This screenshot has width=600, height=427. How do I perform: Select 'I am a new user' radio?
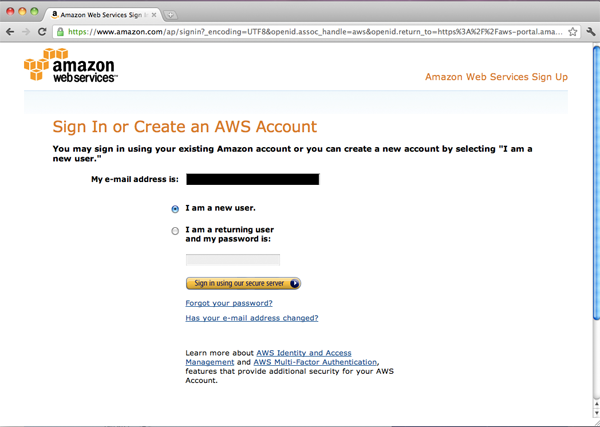point(176,209)
